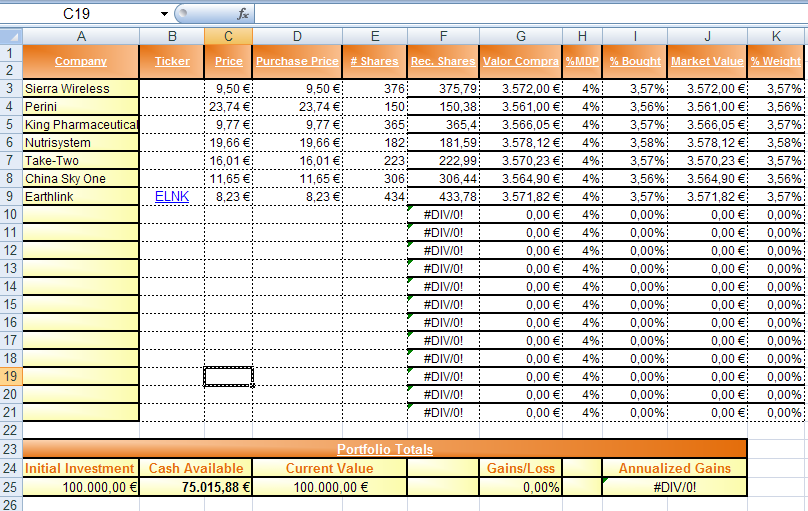Image resolution: width=808 pixels, height=511 pixels.
Task: Click the Select All corner button
Action: pyautogui.click(x=11, y=37)
